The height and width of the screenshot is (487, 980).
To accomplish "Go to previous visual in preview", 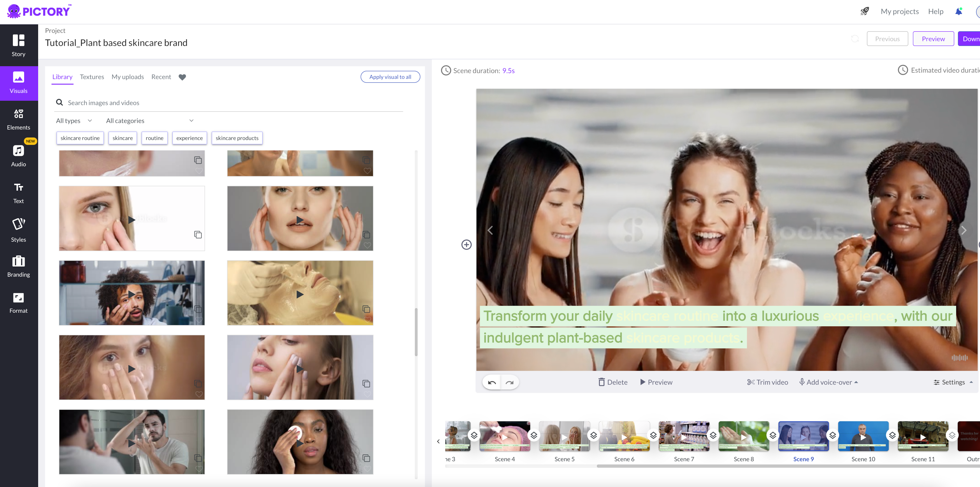I will point(490,230).
